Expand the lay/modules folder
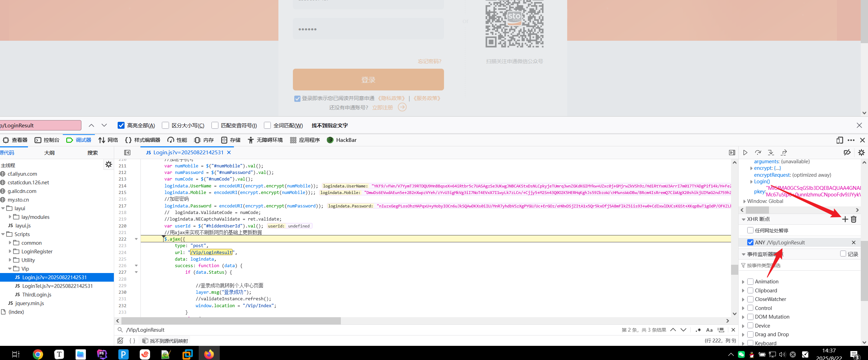 10,217
